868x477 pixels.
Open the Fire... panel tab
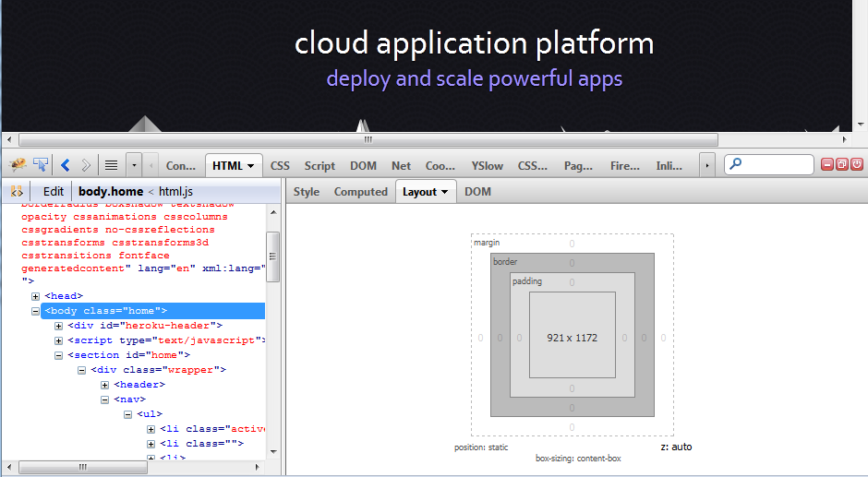coord(625,165)
